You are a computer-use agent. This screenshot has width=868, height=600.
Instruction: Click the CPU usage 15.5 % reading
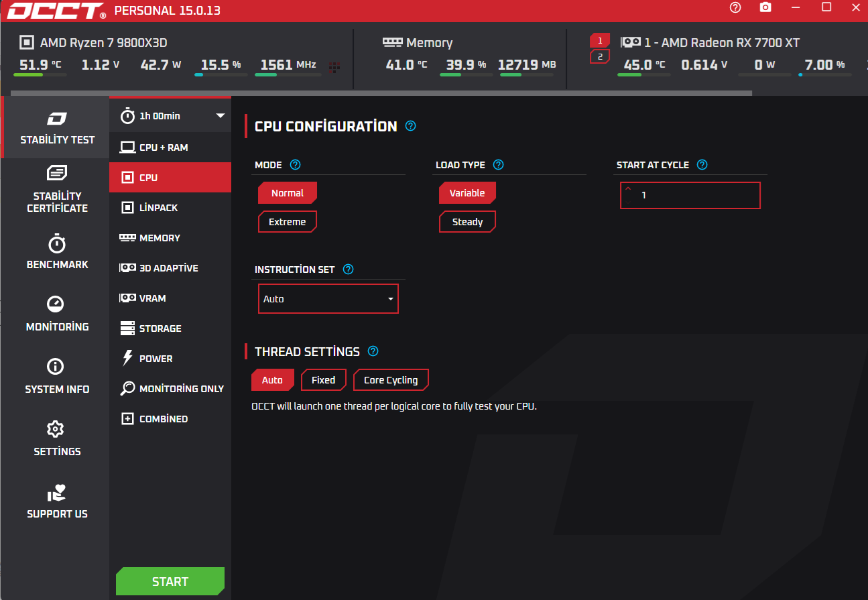point(221,65)
